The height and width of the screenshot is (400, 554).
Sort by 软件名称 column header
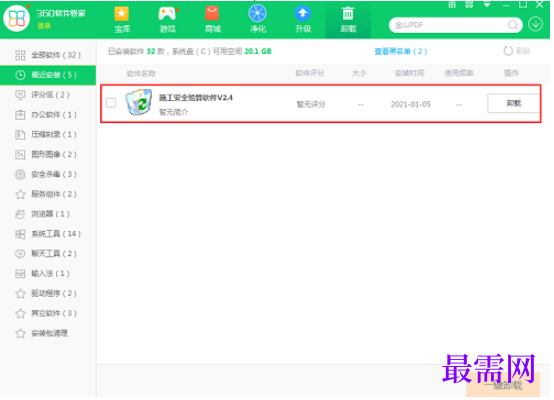[x=141, y=73]
